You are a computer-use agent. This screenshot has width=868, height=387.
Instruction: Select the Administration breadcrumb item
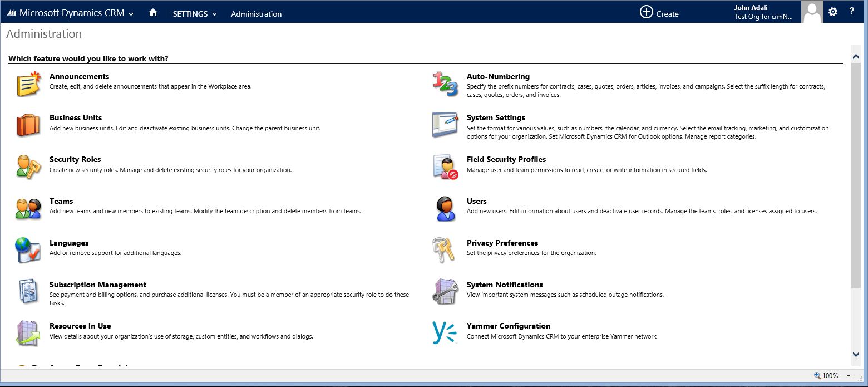click(256, 14)
